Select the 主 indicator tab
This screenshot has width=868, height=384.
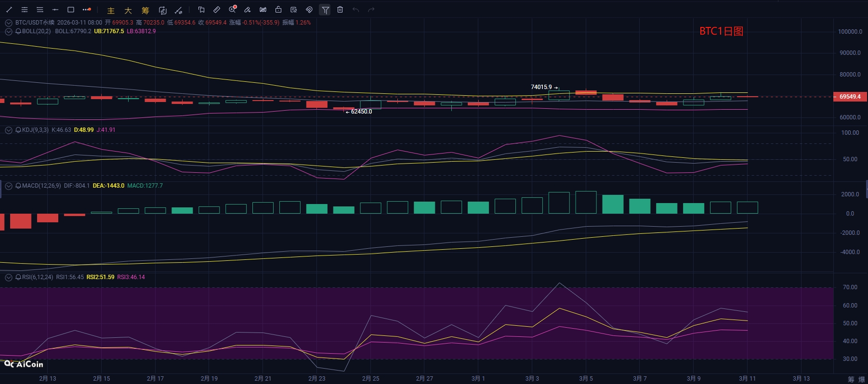(111, 10)
